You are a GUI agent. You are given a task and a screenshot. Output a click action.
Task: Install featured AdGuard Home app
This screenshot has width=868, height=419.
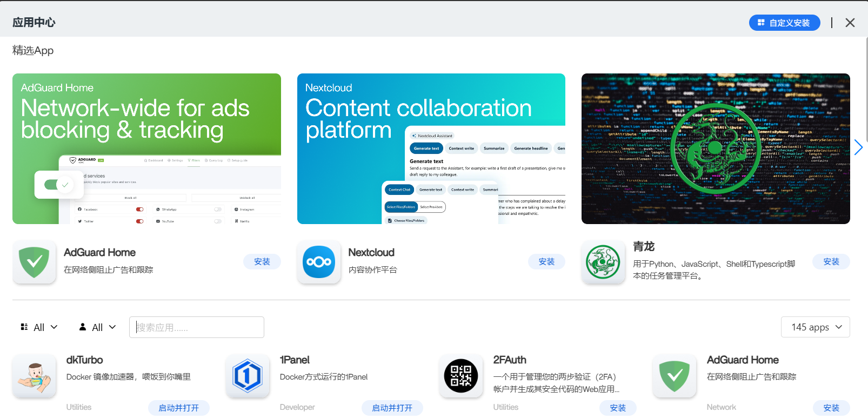pyautogui.click(x=262, y=261)
